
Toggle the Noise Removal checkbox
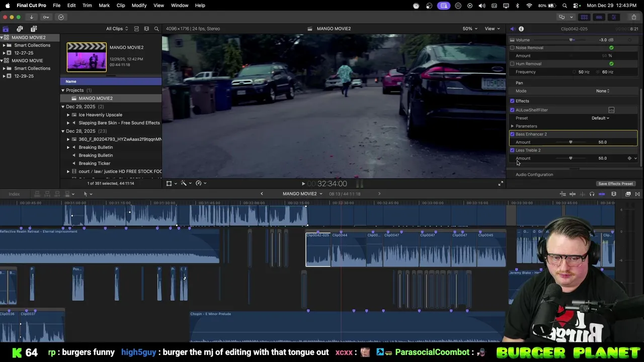coord(512,48)
